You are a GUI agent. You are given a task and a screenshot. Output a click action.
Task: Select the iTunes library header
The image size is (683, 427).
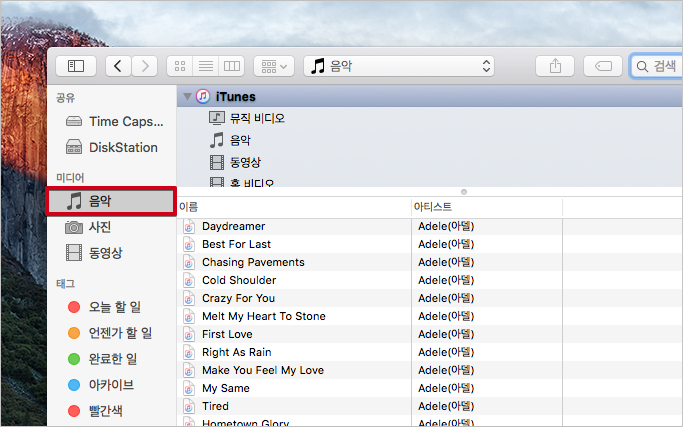click(429, 96)
